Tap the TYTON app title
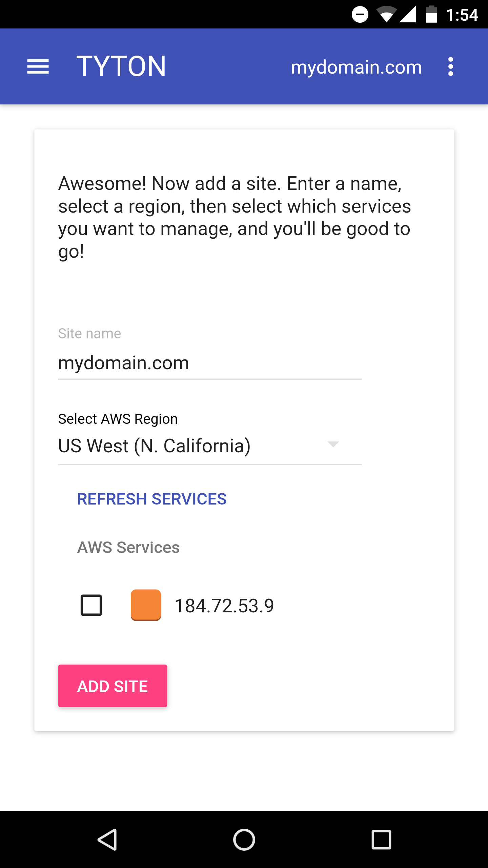 tap(121, 66)
